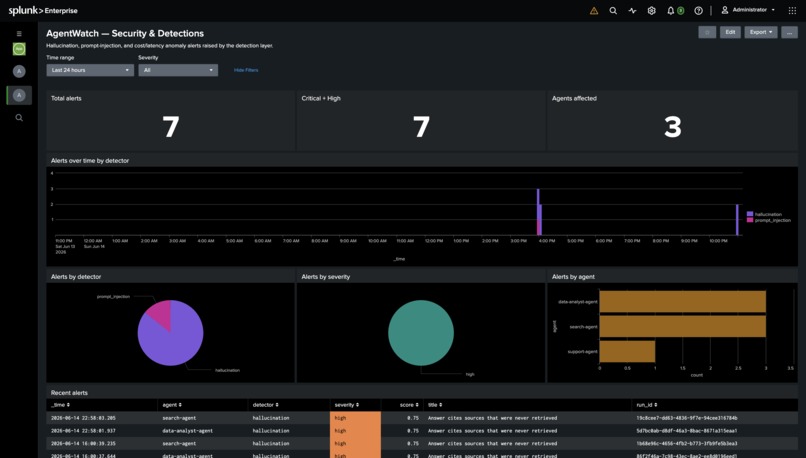The height and width of the screenshot is (458, 806).
Task: Click timestamp 2026-06-14 16:00:39.235
Action: [83, 443]
